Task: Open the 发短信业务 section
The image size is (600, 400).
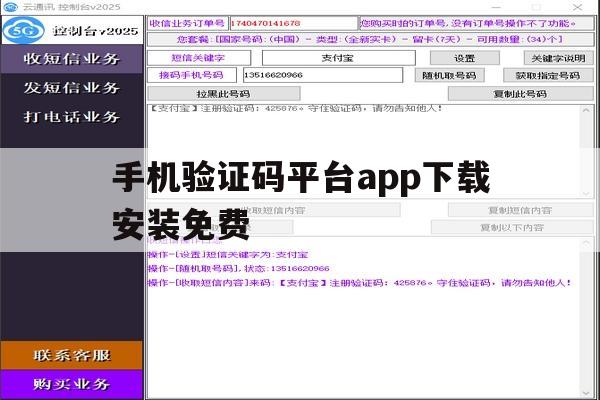Action: click(x=72, y=88)
